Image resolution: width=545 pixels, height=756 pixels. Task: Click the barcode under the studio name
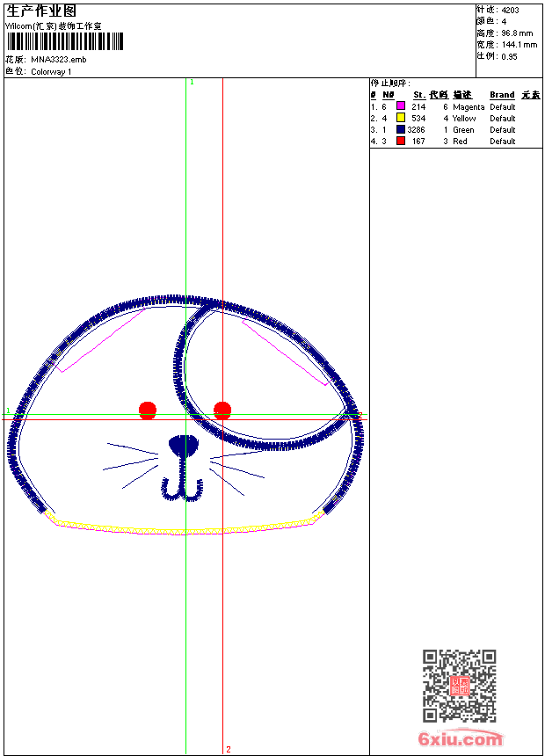point(65,41)
